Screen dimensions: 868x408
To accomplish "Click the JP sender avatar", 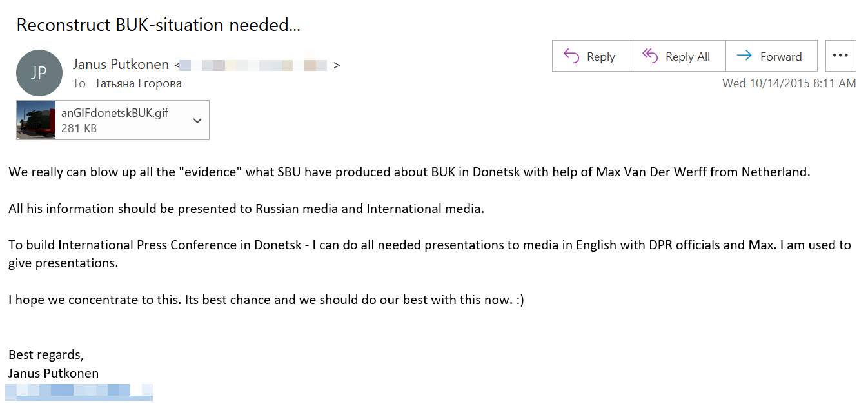I will (39, 73).
